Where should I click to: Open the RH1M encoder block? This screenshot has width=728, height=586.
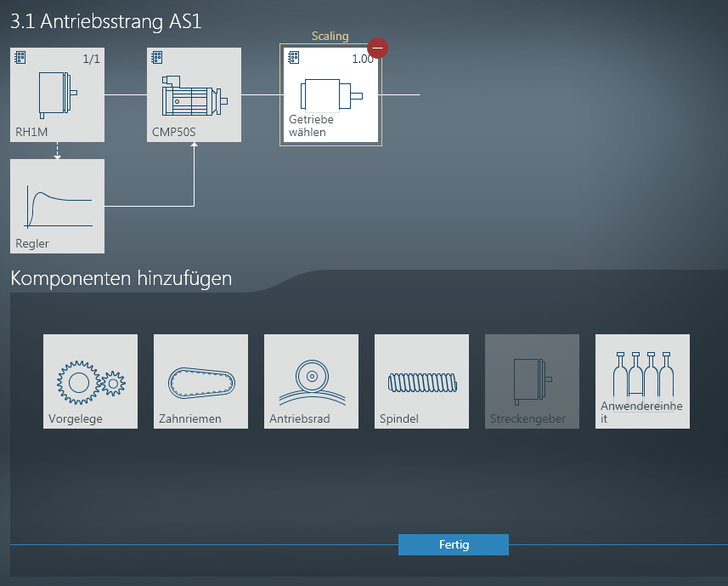(57, 95)
